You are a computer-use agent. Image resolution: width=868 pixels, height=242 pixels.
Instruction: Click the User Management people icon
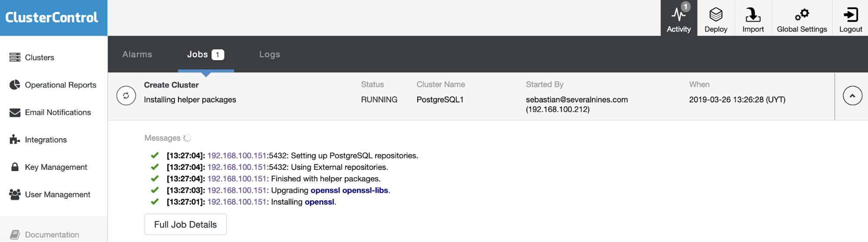[15, 194]
